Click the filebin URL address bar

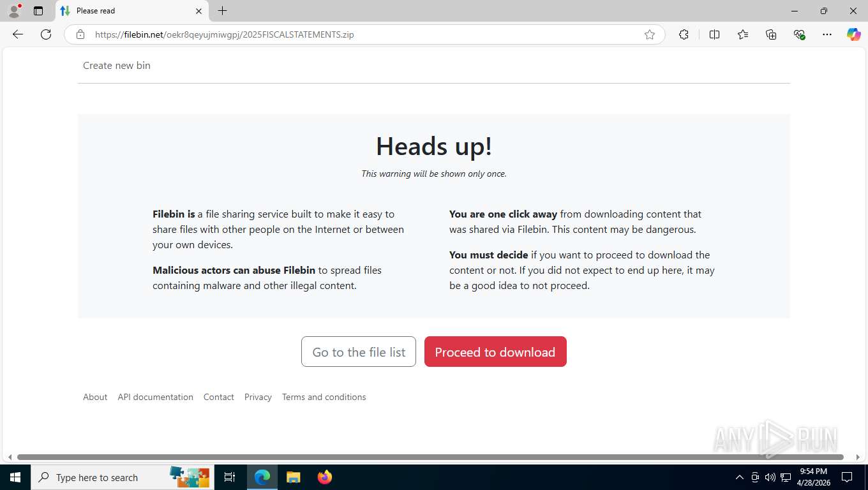tap(364, 34)
